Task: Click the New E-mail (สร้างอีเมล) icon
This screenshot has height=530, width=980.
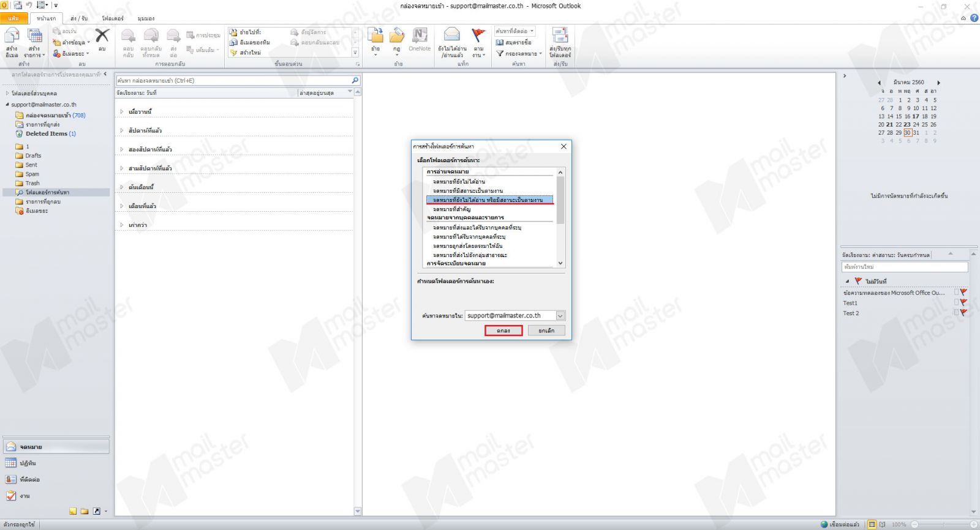Action: (x=12, y=36)
